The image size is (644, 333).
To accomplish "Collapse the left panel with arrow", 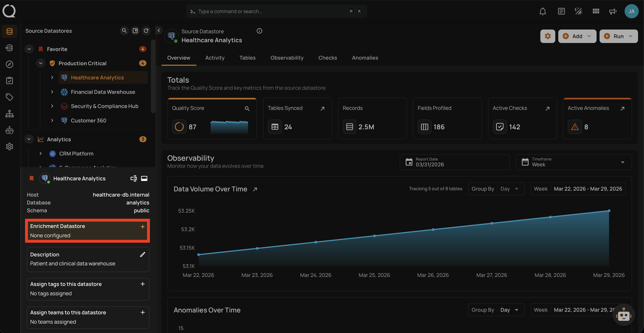I will 159,30.
